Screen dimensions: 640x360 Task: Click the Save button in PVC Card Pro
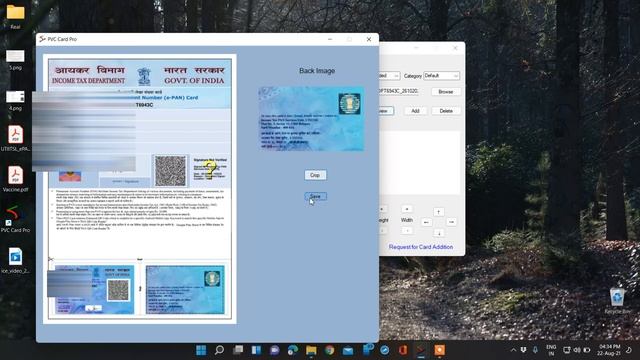tap(315, 196)
